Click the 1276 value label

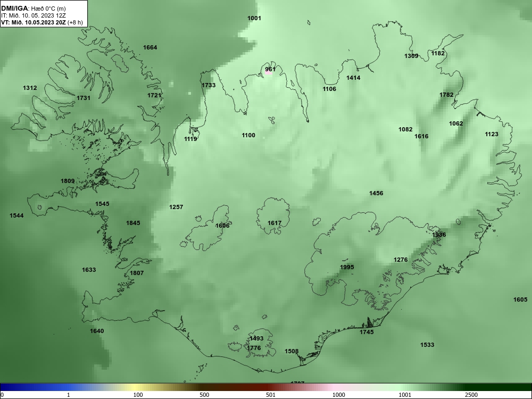pyautogui.click(x=401, y=260)
